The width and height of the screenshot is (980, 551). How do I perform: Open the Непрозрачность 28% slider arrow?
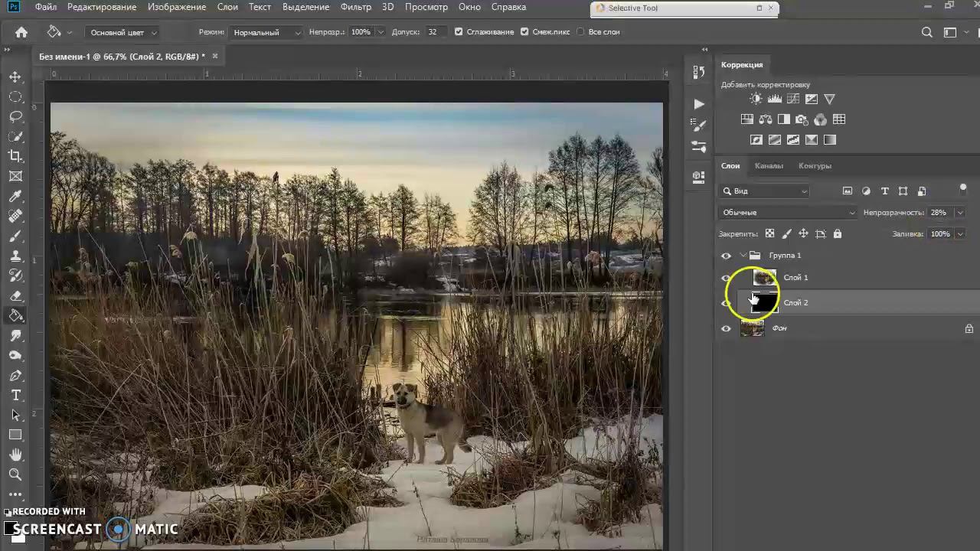point(960,213)
